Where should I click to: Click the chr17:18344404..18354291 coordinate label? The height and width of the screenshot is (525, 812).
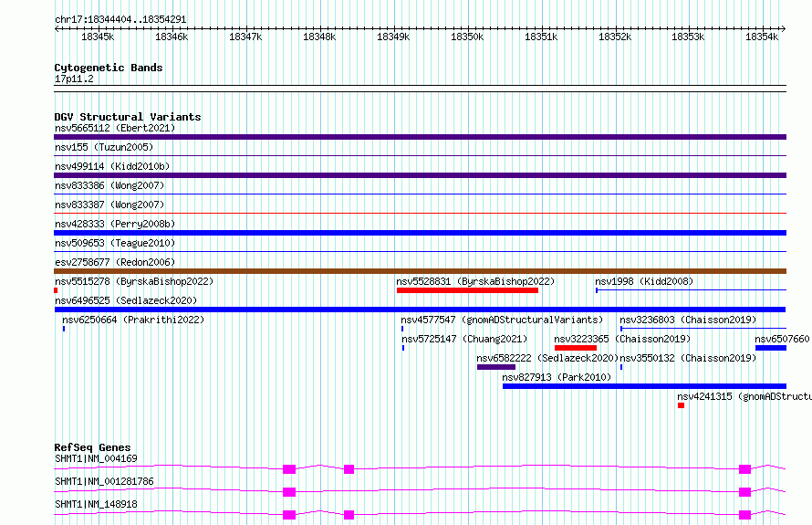[120, 19]
